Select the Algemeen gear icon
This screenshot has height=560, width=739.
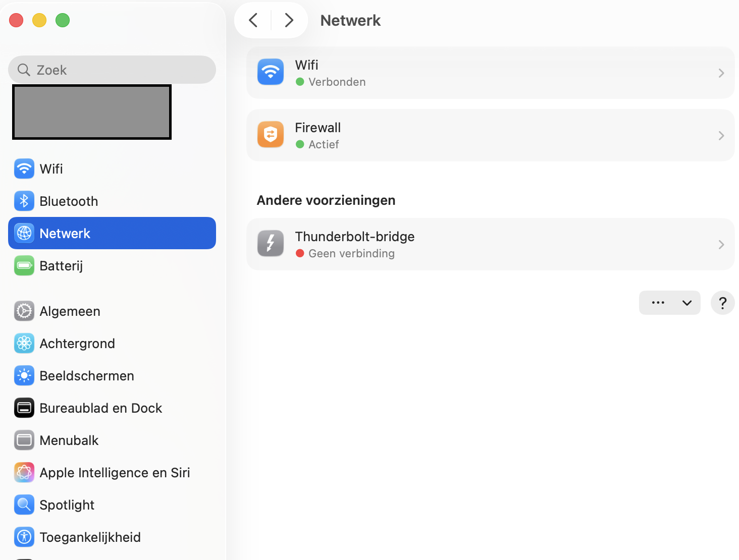pos(24,311)
